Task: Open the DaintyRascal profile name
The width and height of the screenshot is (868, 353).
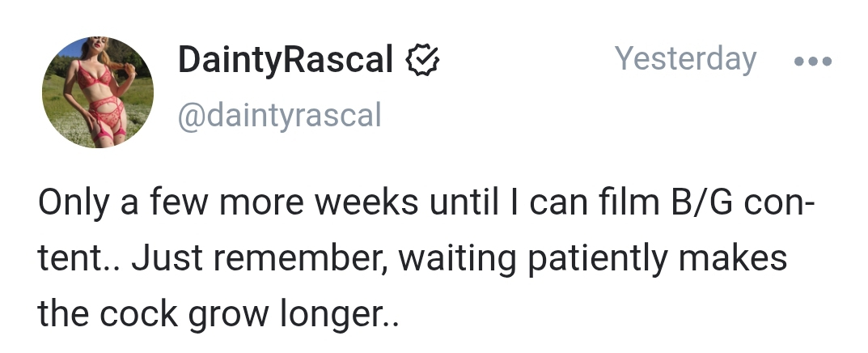Action: coord(286,61)
